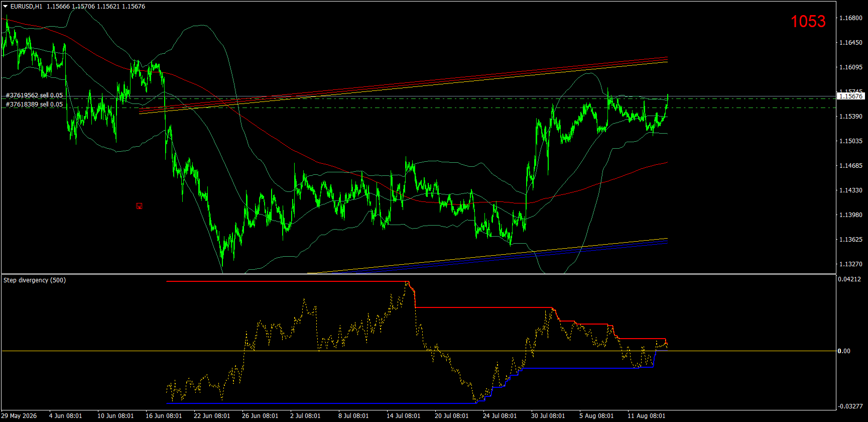Screen dimensions: 868x422
Task: Click the 14 Jul 08:01 time-axis label
Action: click(403, 416)
